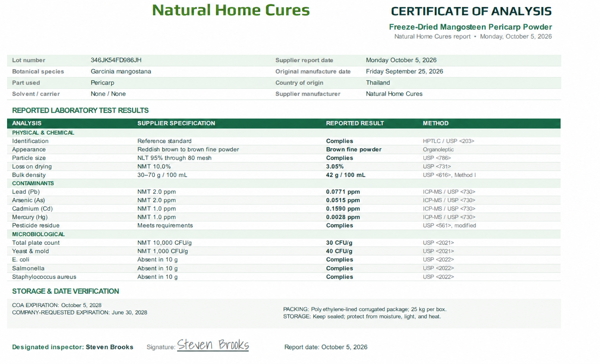
Task: Select the PACKING polyethylene-lined package line
Action: pos(365,309)
